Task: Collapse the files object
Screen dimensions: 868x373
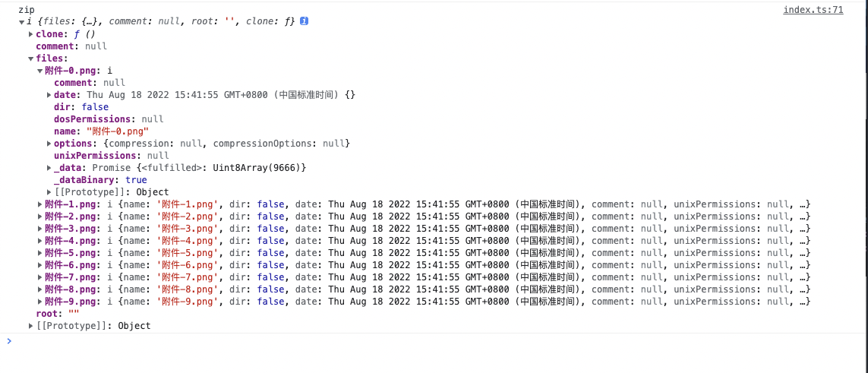Action: click(30, 58)
